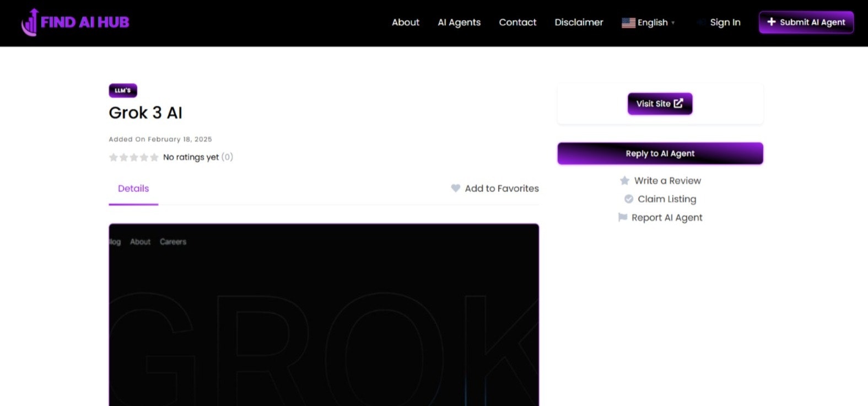Click the Find AI Hub logo

[75, 22]
